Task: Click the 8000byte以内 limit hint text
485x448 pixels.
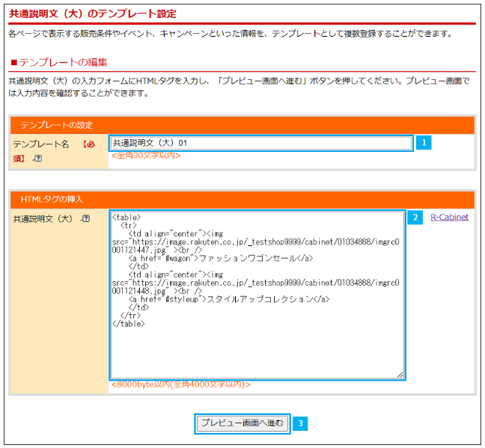Action: [180, 384]
